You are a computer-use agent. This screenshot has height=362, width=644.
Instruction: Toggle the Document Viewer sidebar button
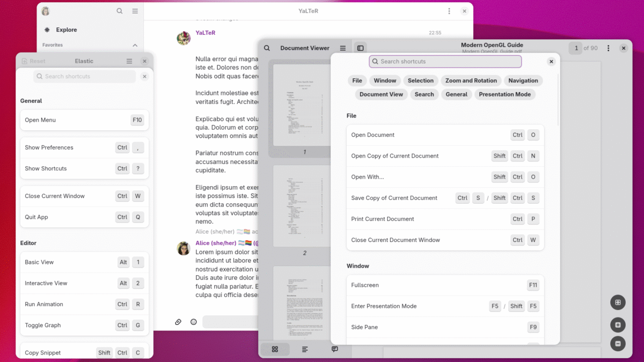[x=361, y=48]
